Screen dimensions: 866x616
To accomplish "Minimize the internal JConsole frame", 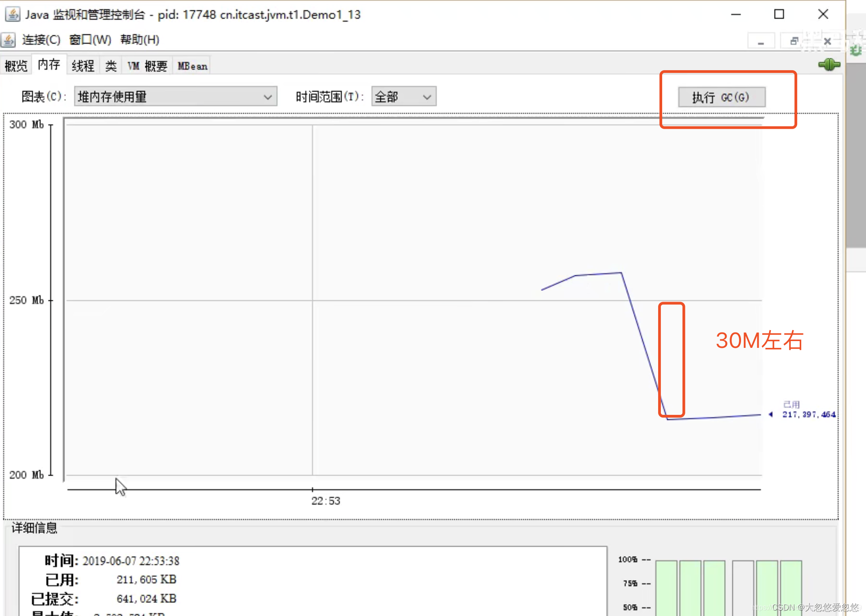I will coord(761,42).
